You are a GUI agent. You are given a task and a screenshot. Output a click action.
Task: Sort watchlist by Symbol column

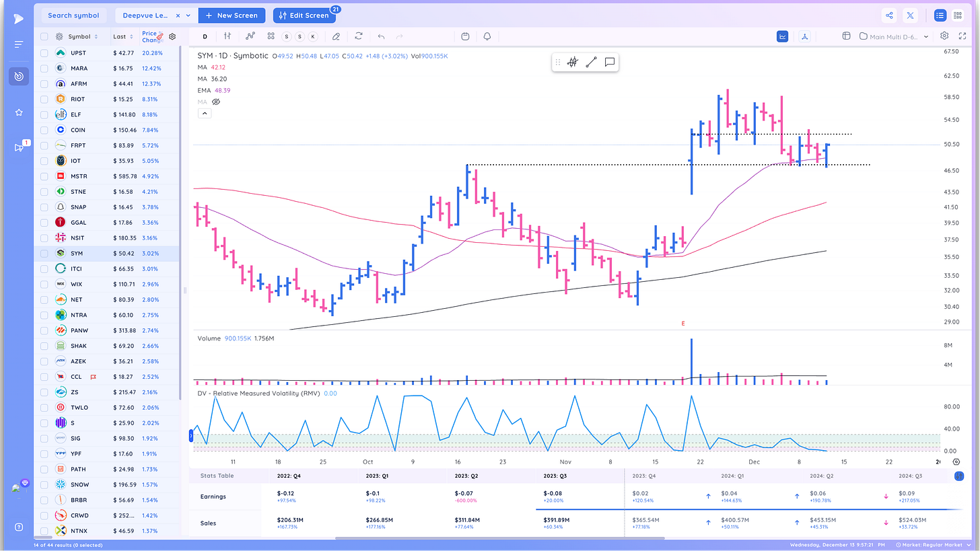(x=83, y=37)
